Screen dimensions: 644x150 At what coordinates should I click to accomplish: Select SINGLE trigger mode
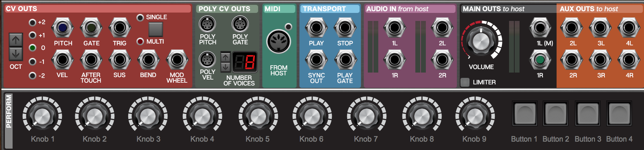click(x=140, y=17)
